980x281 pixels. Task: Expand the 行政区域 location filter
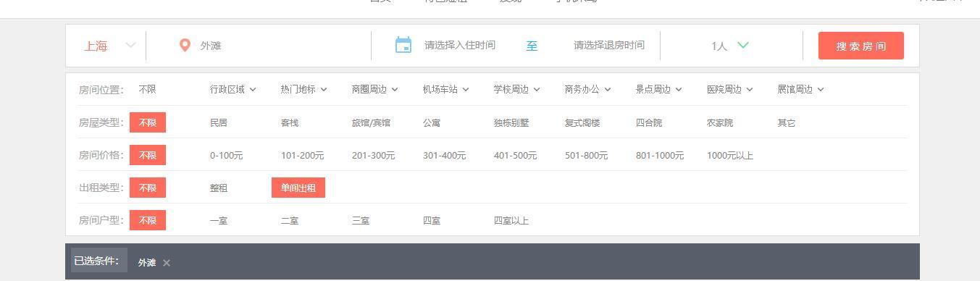click(x=233, y=90)
